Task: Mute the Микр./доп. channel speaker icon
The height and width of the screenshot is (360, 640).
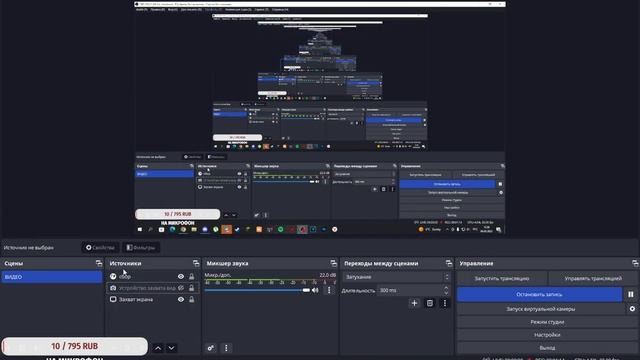Action: pos(315,290)
